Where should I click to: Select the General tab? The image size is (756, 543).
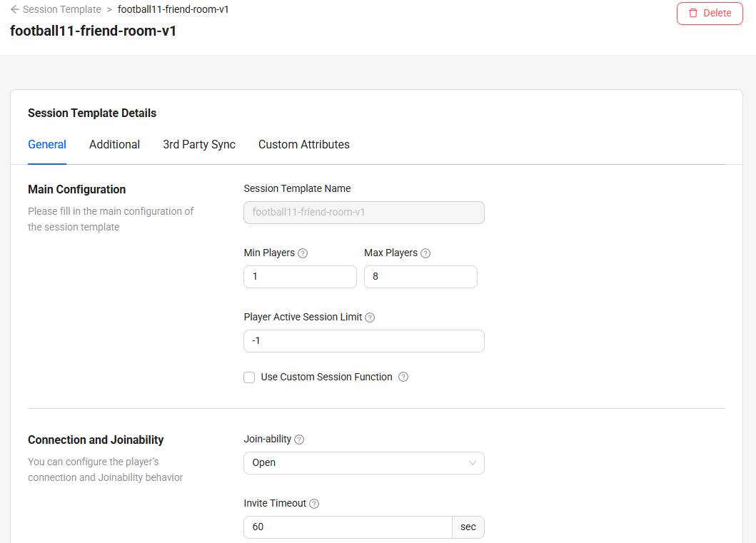[47, 145]
